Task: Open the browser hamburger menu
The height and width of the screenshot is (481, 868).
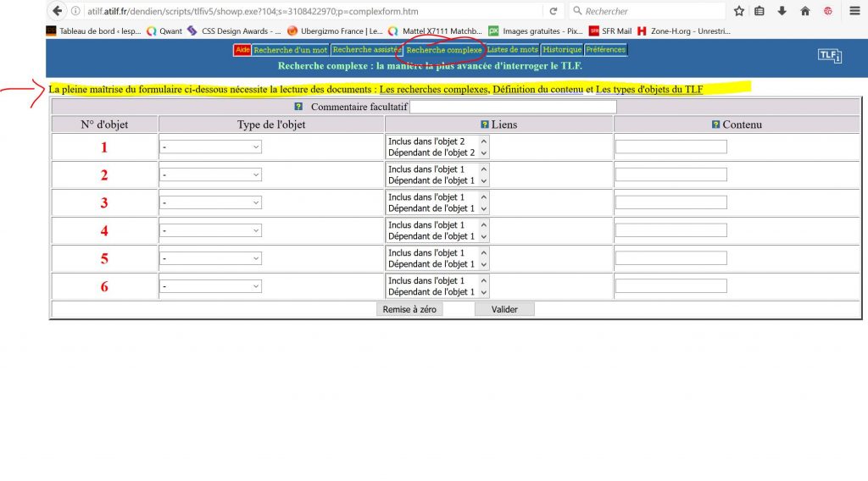Action: click(x=854, y=11)
